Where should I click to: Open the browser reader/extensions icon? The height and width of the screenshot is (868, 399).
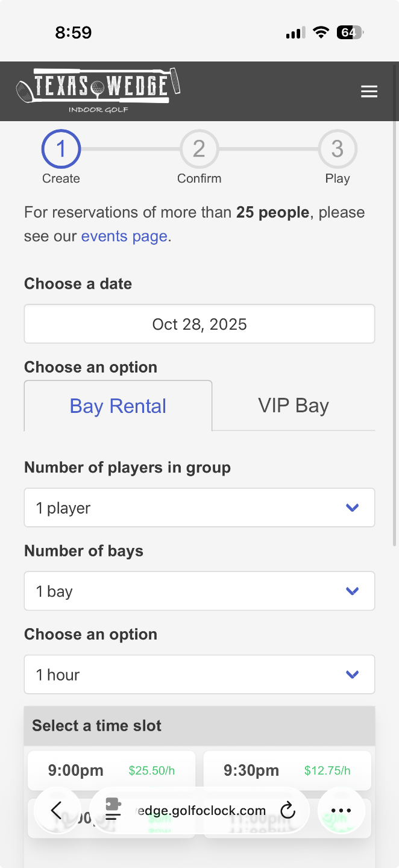click(113, 811)
